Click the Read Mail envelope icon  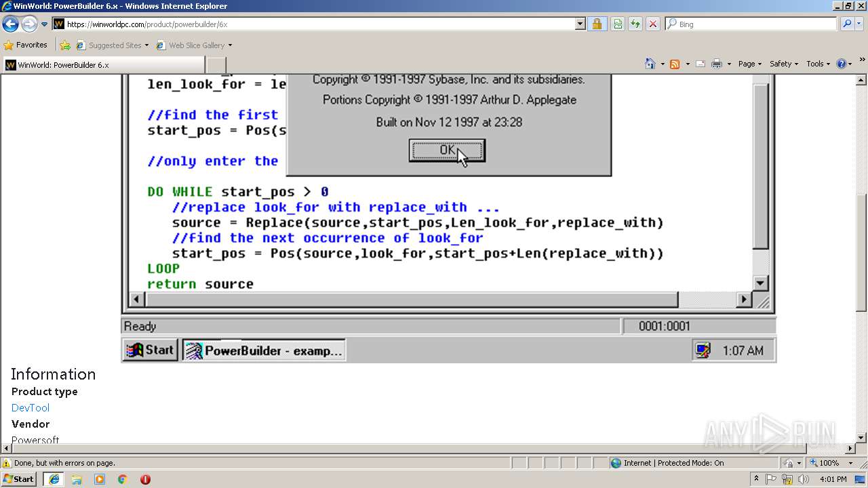click(701, 64)
